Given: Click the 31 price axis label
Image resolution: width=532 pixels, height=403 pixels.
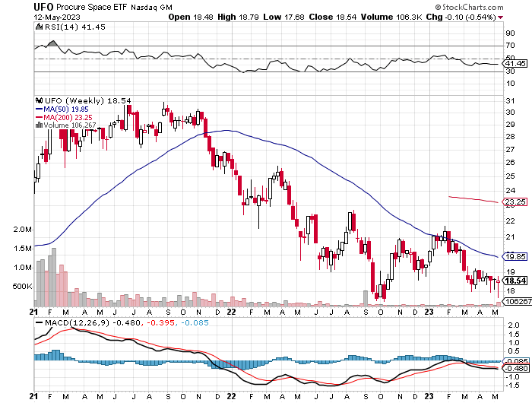Looking at the screenshot, I should pyautogui.click(x=510, y=101).
